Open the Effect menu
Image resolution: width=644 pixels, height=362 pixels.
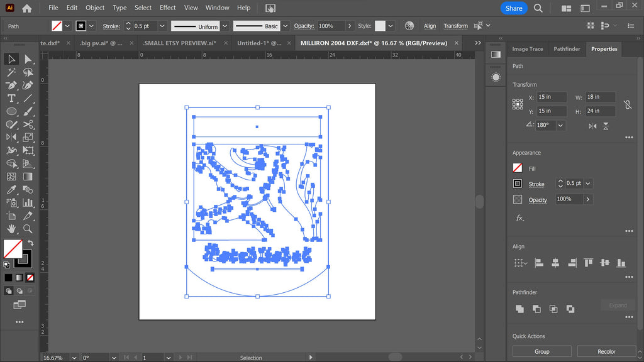point(167,8)
